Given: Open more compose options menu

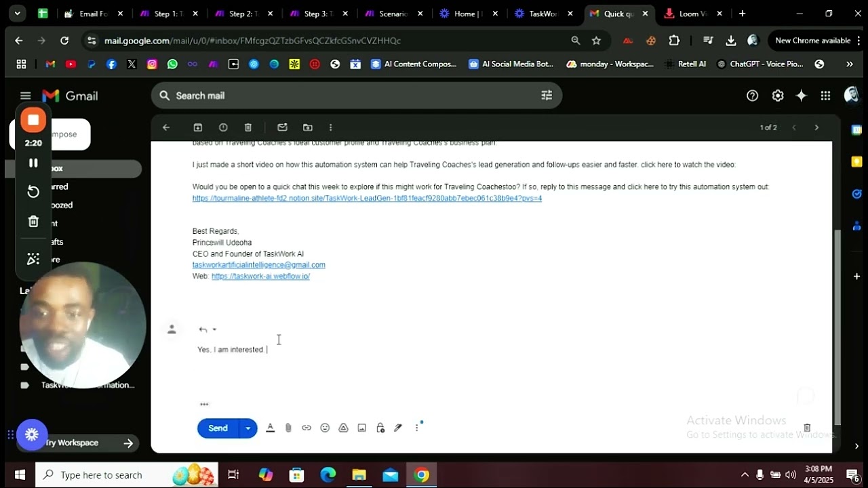Looking at the screenshot, I should coord(417,428).
